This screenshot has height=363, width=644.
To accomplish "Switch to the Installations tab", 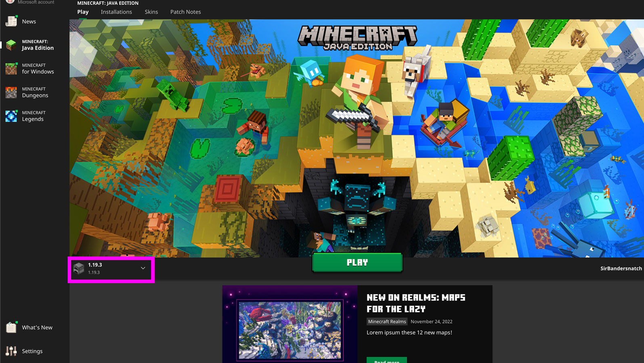I will [116, 12].
